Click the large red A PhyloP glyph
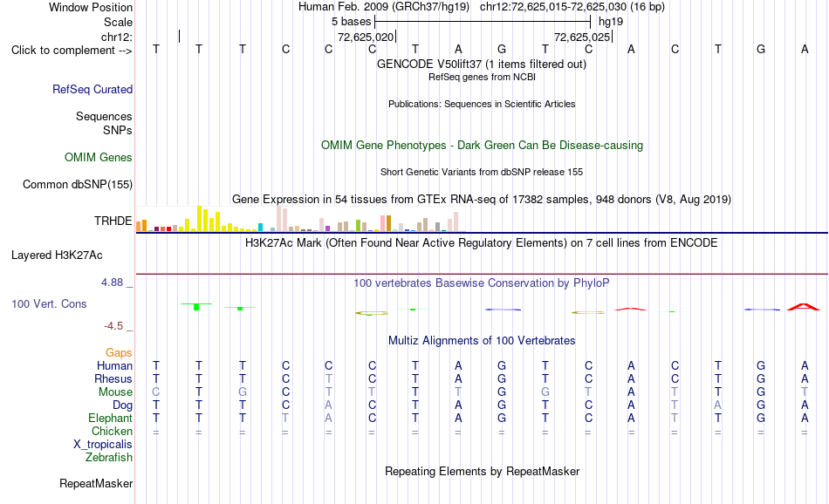Image resolution: width=829 pixels, height=504 pixels. 804,307
